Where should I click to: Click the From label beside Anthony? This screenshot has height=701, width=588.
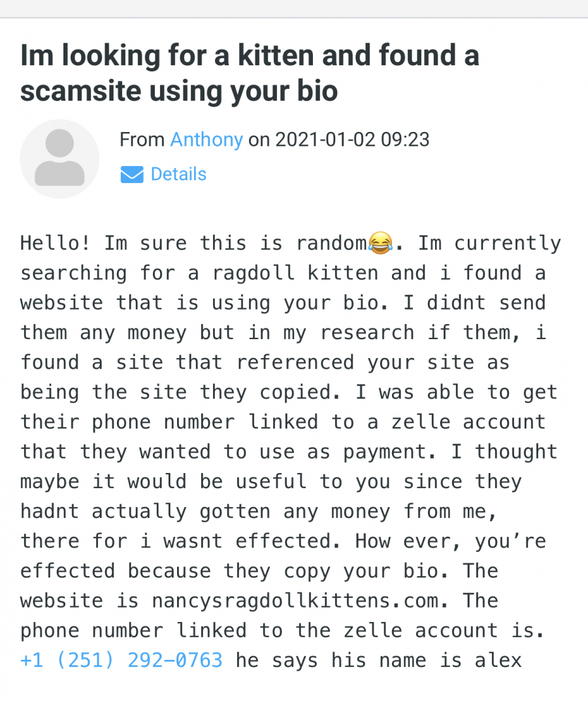coord(142,140)
